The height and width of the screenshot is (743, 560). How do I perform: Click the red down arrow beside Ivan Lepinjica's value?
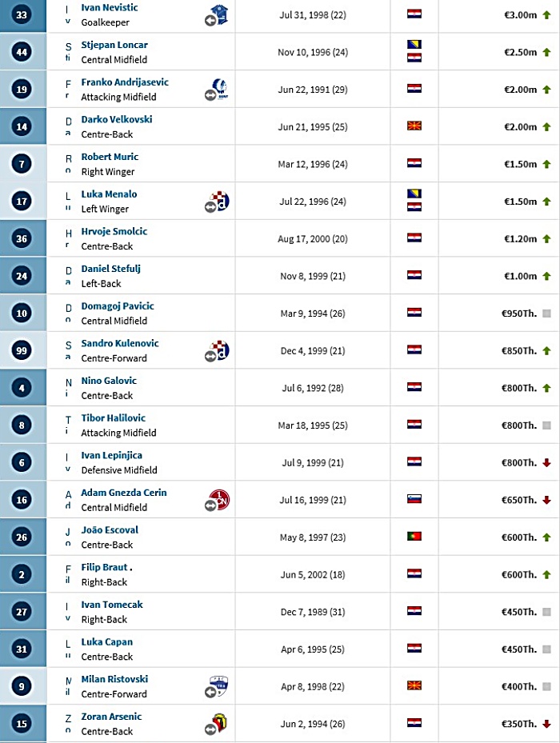546,463
